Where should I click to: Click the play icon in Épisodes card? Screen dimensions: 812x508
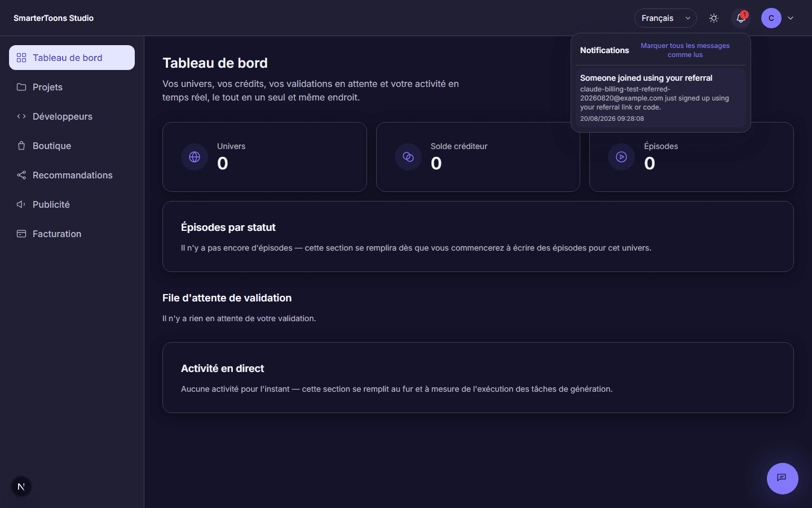[621, 157]
